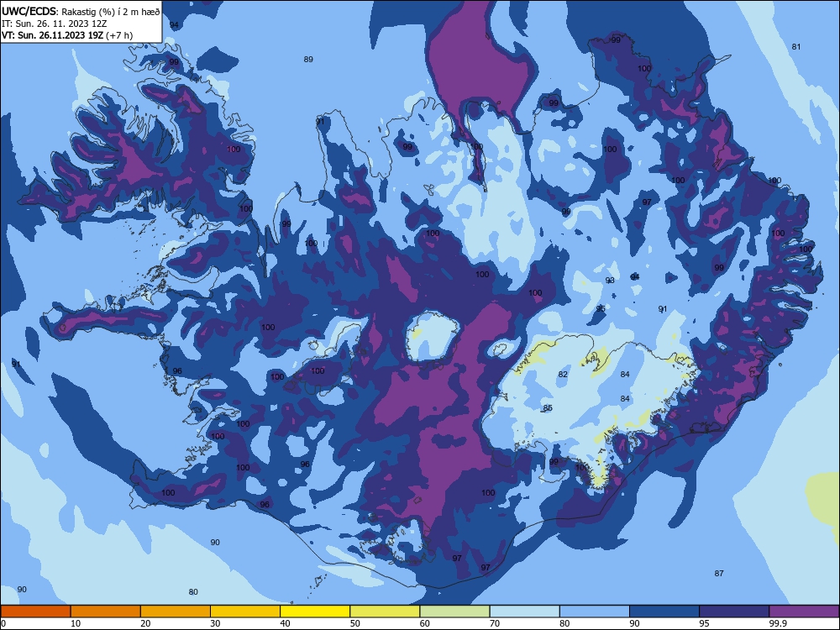The width and height of the screenshot is (840, 630).
Task: Click the map value 85 on the glacier
Action: pyautogui.click(x=548, y=407)
